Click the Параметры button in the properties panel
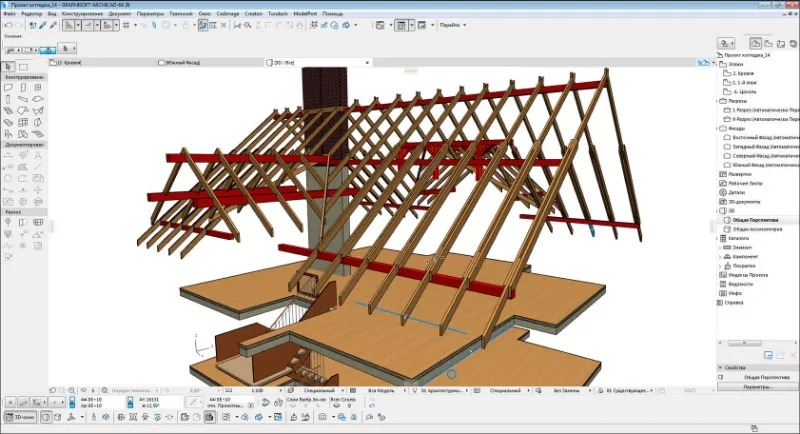Image resolution: width=800 pixels, height=434 pixels. coord(758,387)
